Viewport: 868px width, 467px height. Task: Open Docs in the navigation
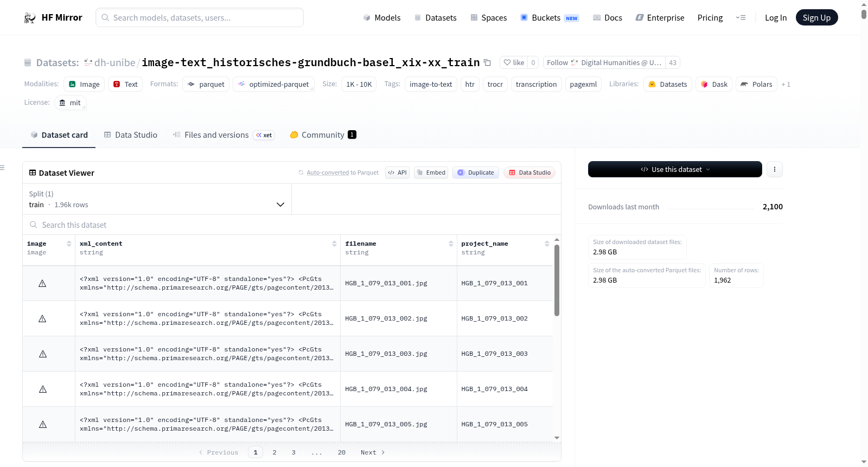[x=608, y=17]
